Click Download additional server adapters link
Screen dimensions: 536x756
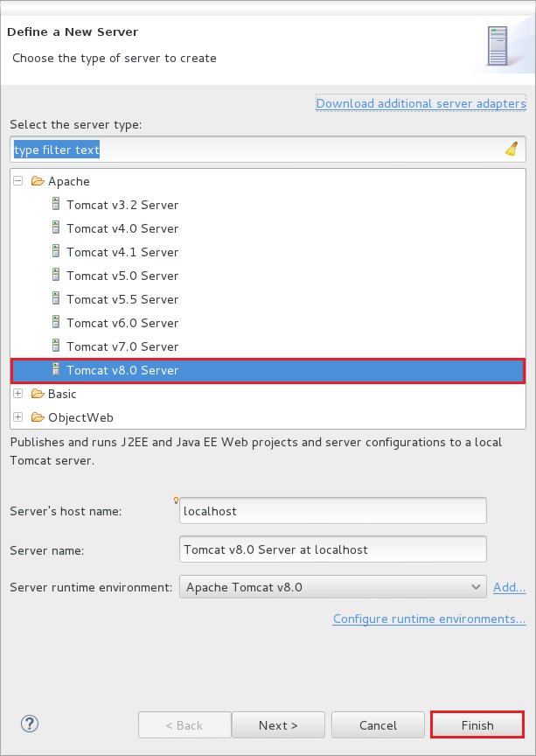tap(421, 103)
